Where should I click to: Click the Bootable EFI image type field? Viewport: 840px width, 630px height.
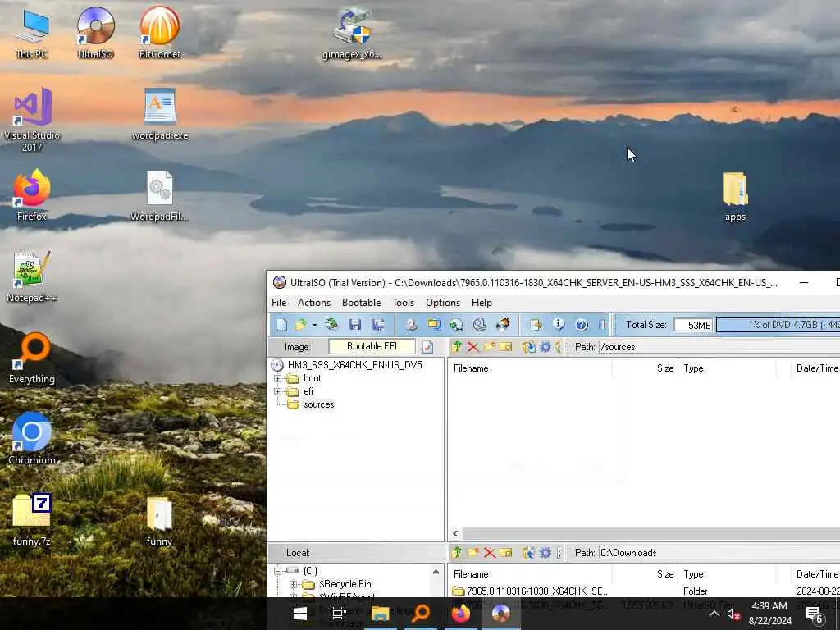372,347
